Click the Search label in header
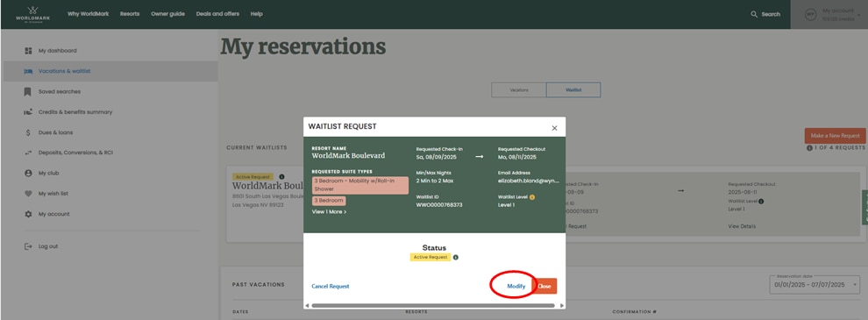This screenshot has width=868, height=320. click(x=771, y=14)
